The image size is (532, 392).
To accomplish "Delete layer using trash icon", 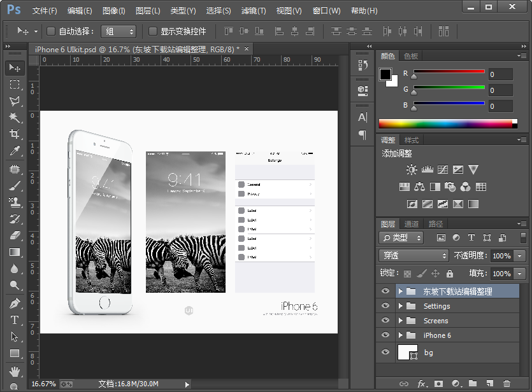I will (x=507, y=384).
